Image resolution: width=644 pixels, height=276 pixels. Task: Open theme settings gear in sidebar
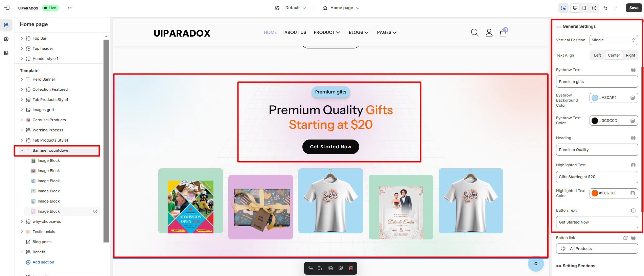[6, 39]
